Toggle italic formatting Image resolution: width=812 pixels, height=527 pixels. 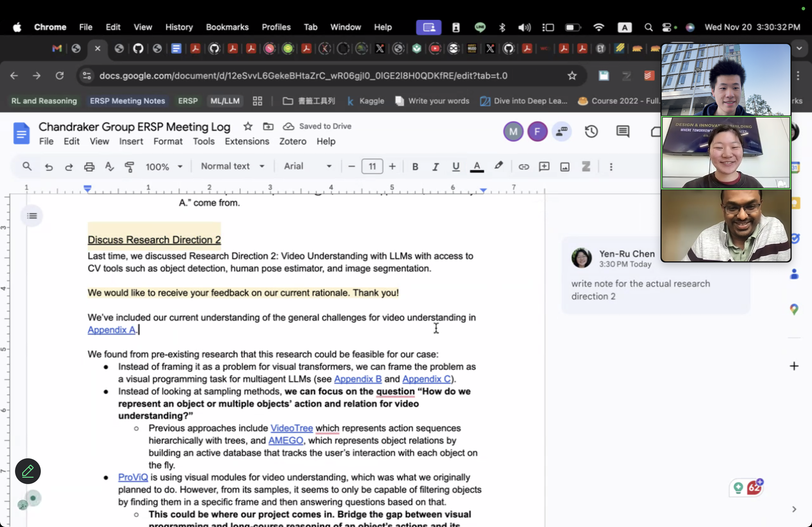[x=435, y=167]
